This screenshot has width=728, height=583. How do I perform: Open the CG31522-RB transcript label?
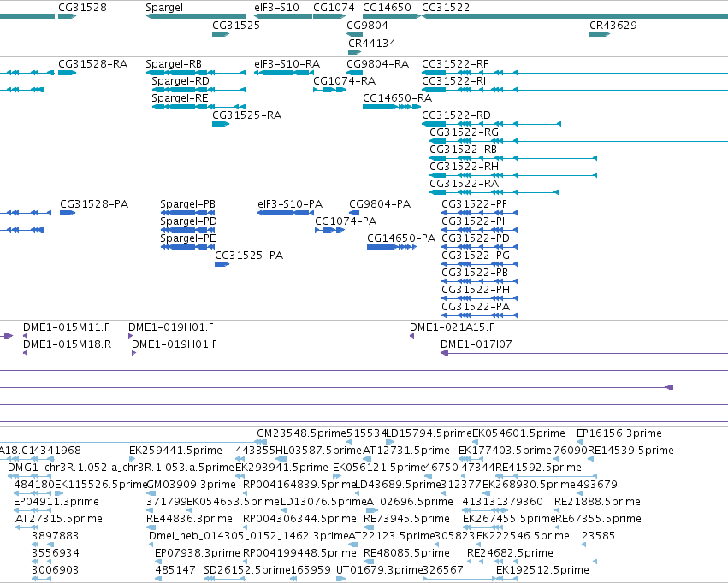tap(463, 150)
